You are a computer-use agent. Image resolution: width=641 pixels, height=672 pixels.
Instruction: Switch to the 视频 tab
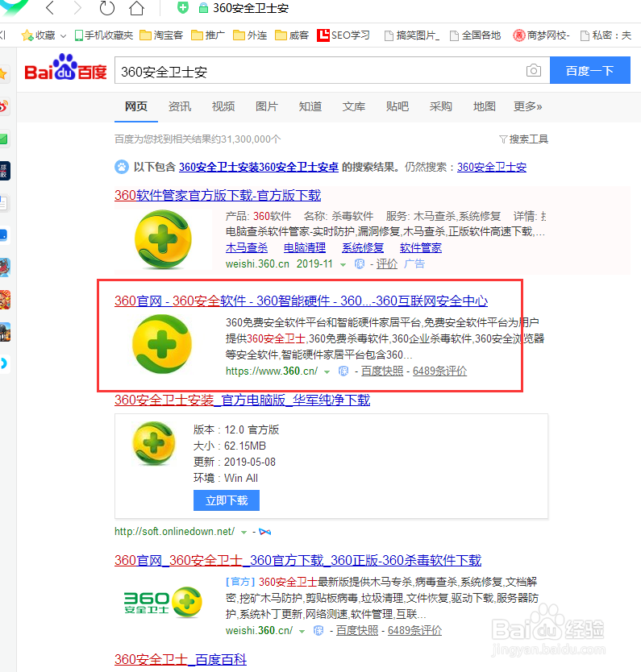pos(223,106)
